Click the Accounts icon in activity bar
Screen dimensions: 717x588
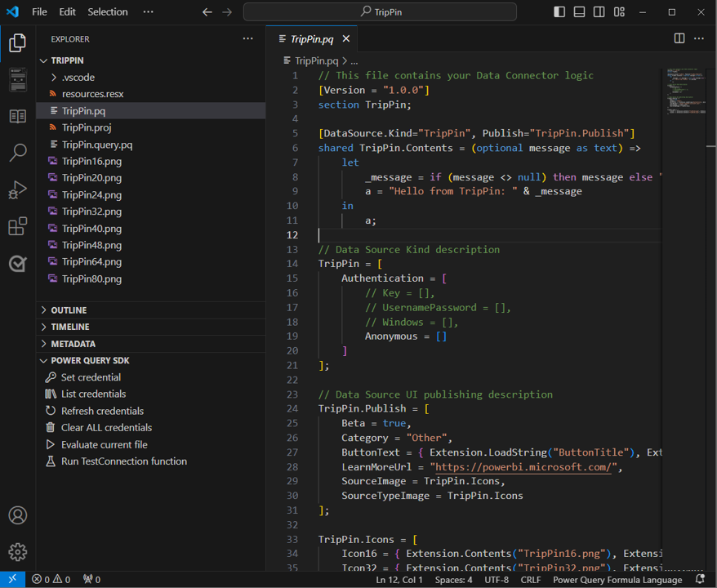(x=17, y=515)
